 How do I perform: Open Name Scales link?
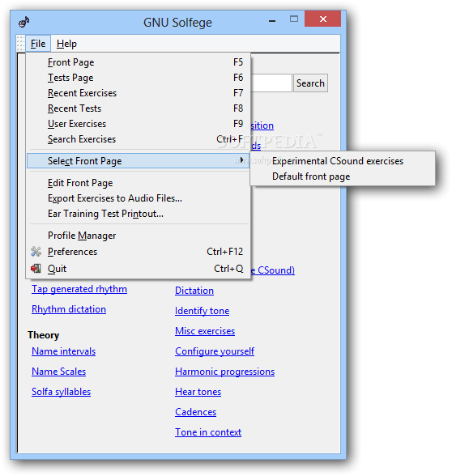click(x=59, y=372)
